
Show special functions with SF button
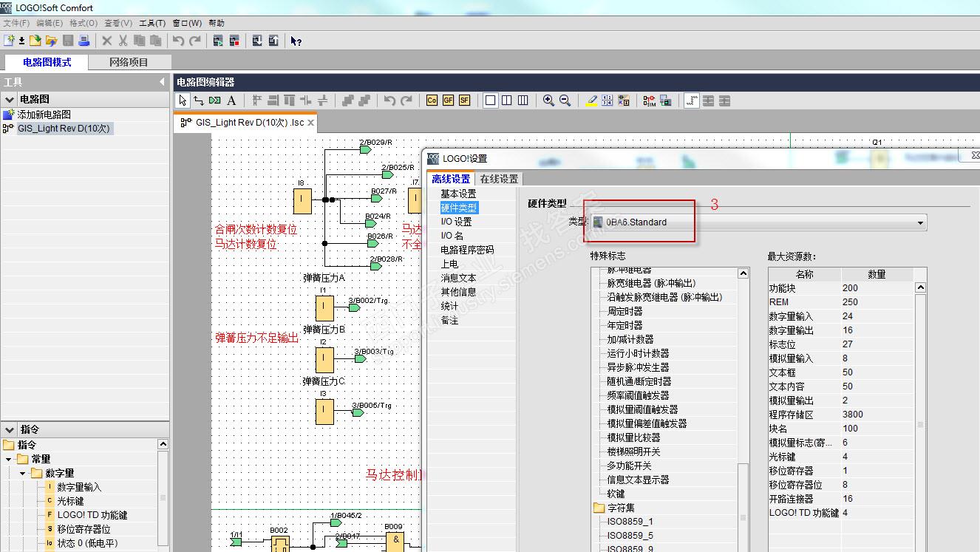pyautogui.click(x=464, y=100)
